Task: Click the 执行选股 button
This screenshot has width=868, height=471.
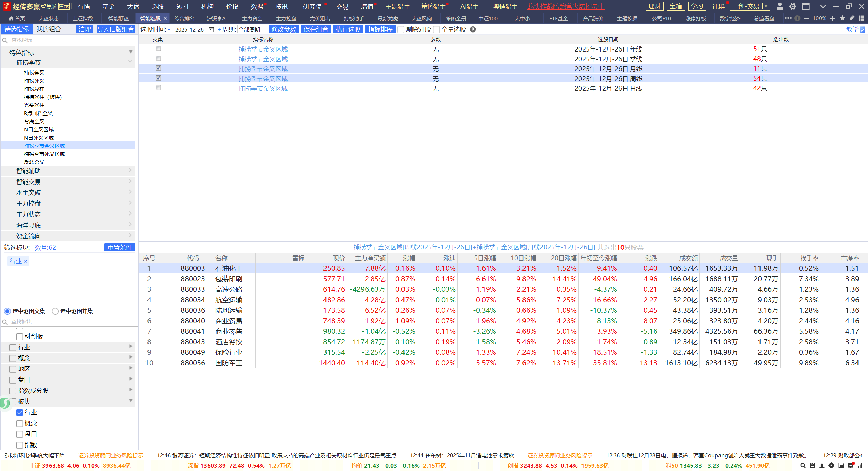Action: [x=348, y=29]
